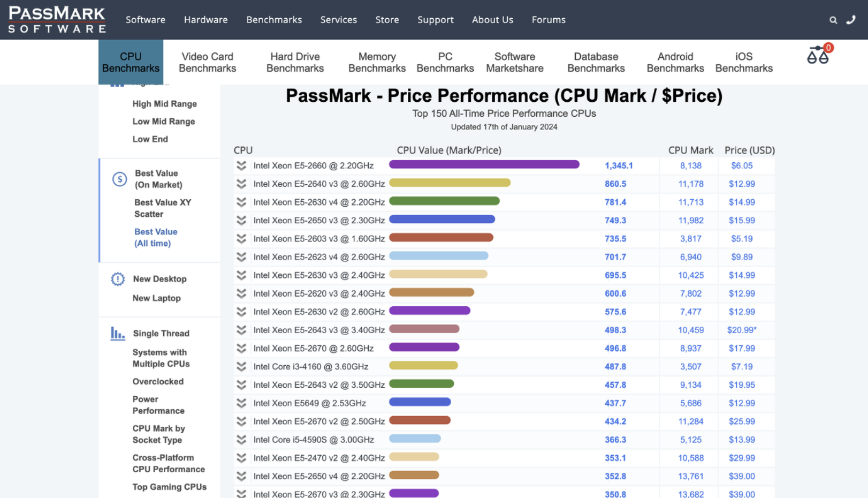This screenshot has height=498, width=868.
Task: Open the Services menu
Action: point(339,20)
